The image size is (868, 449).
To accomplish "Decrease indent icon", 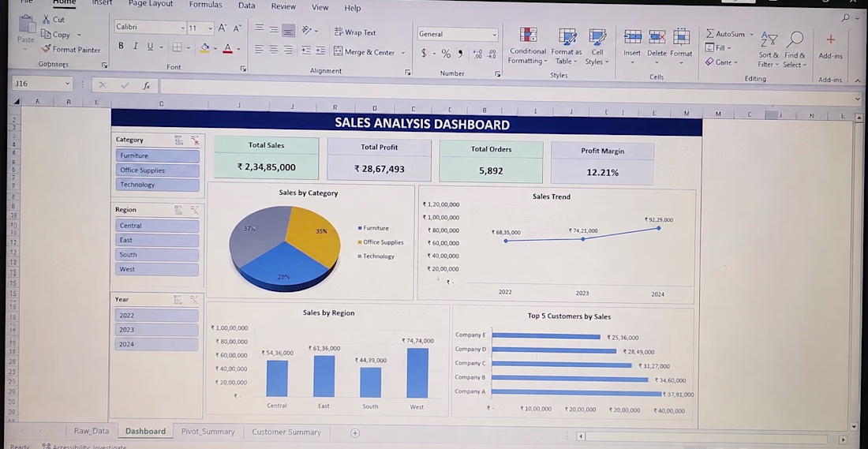I will point(305,51).
